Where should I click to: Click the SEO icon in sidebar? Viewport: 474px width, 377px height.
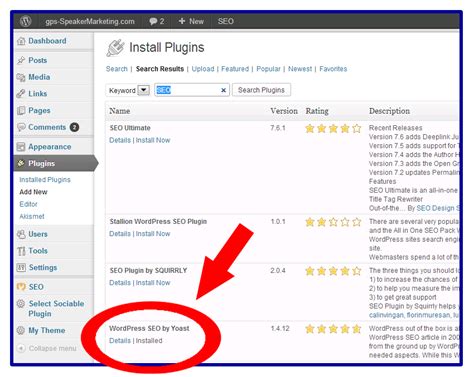click(x=21, y=287)
